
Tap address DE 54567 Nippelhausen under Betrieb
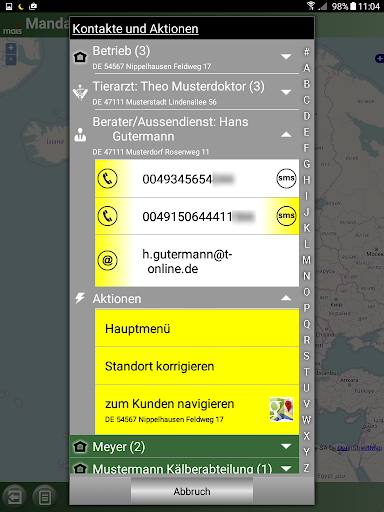152,66
